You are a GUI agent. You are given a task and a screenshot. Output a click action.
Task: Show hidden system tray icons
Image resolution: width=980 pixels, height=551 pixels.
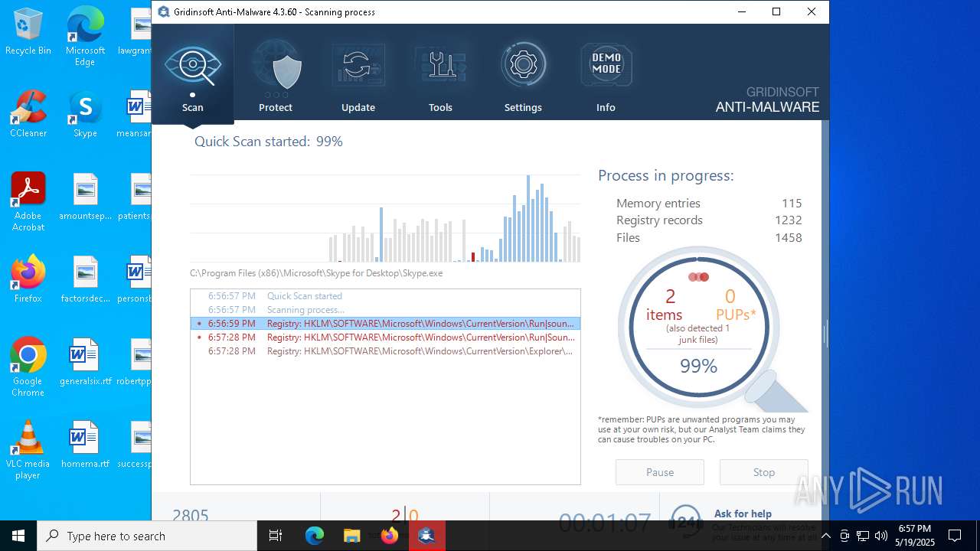[825, 536]
